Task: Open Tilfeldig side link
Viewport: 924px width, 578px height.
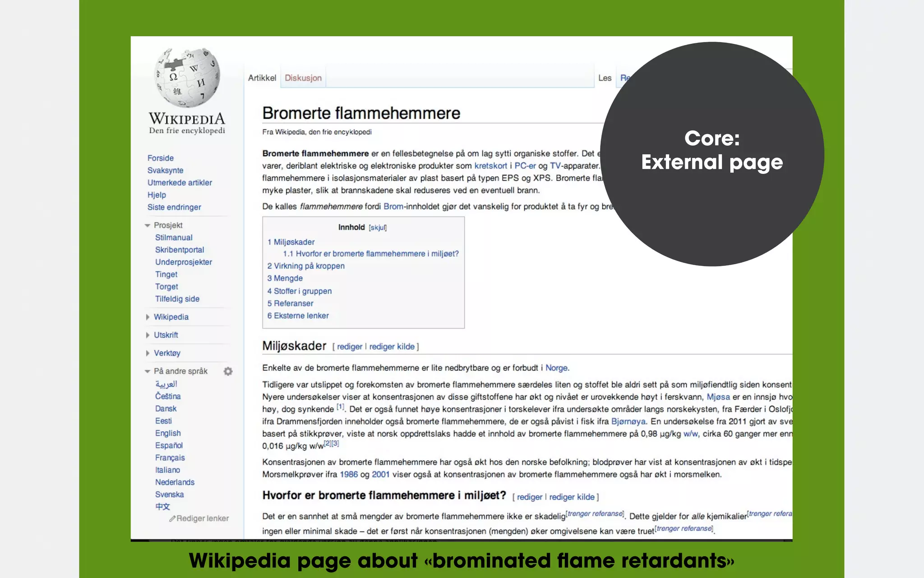Action: point(177,299)
